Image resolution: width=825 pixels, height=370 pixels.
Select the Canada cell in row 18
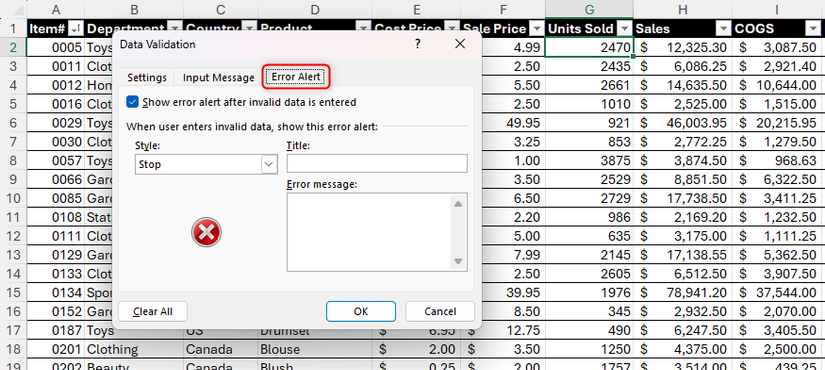coord(220,349)
